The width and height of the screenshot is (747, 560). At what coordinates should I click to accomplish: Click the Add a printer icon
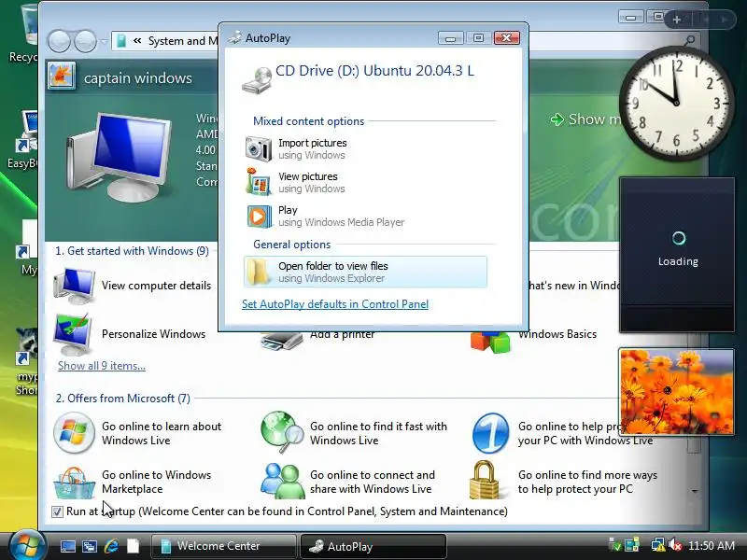pyautogui.click(x=281, y=341)
